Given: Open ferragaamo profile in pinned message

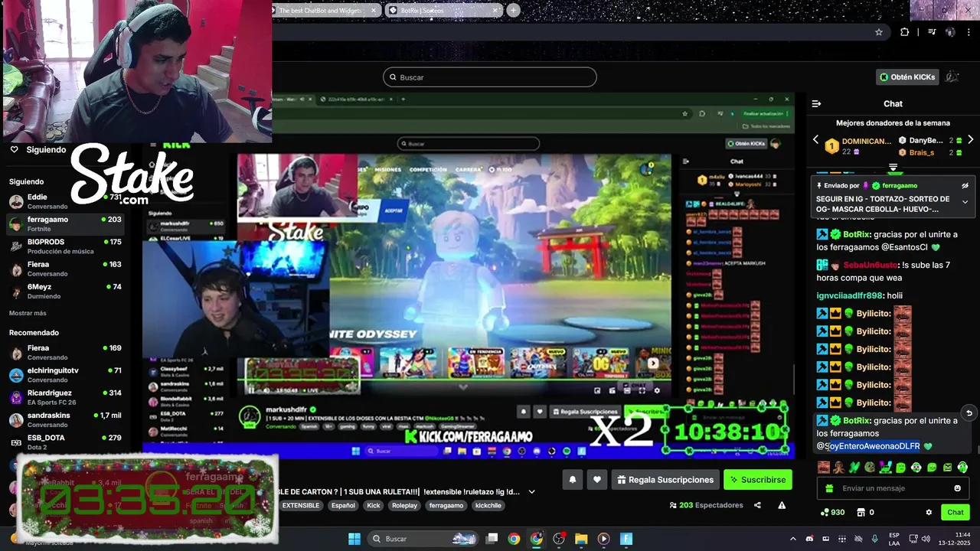Looking at the screenshot, I should pos(900,185).
